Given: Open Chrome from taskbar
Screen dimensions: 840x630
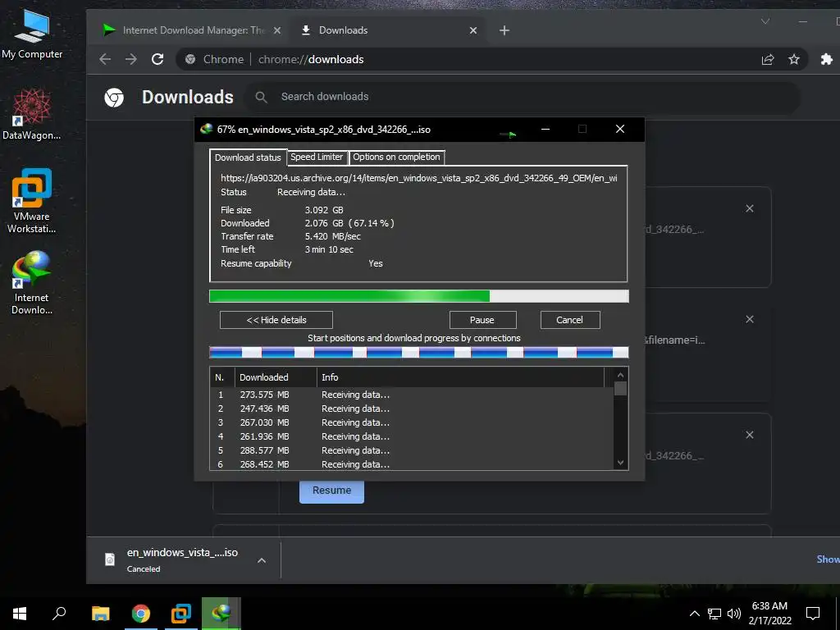Looking at the screenshot, I should [141, 614].
